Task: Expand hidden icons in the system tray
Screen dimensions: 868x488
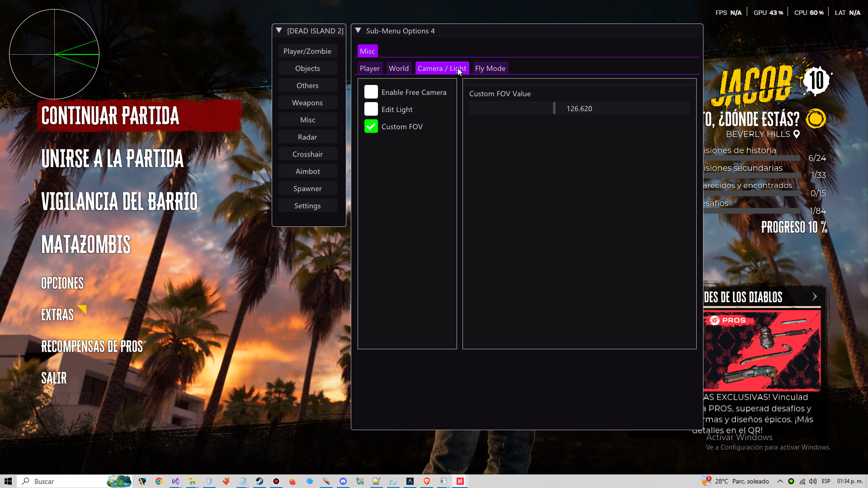Action: [x=781, y=481]
